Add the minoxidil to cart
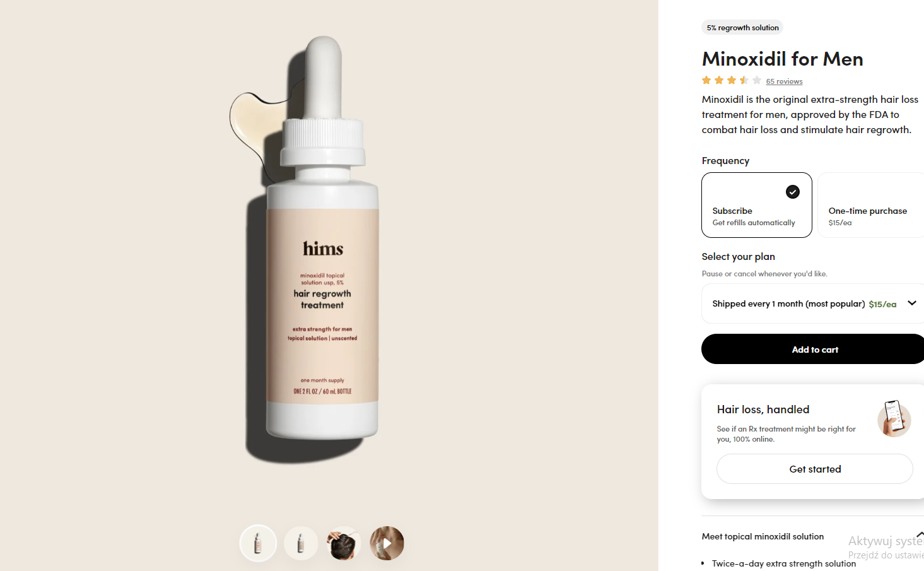924x571 pixels. [813, 349]
